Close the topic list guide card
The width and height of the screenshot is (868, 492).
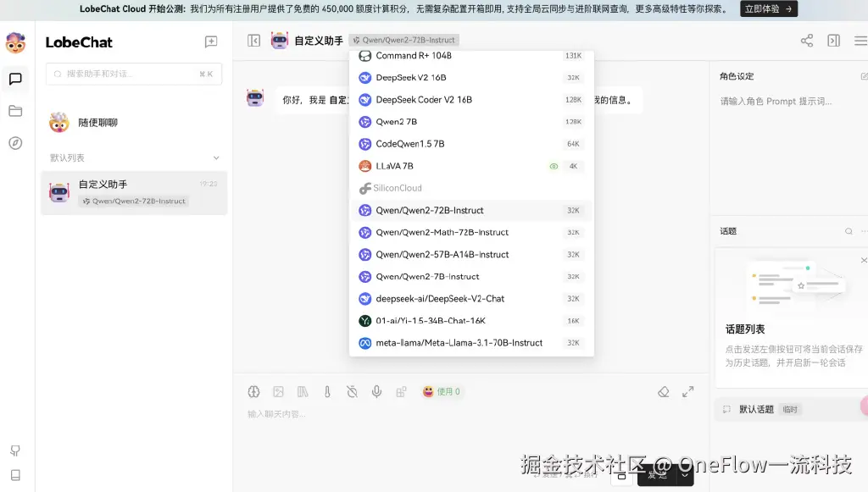coord(864,260)
